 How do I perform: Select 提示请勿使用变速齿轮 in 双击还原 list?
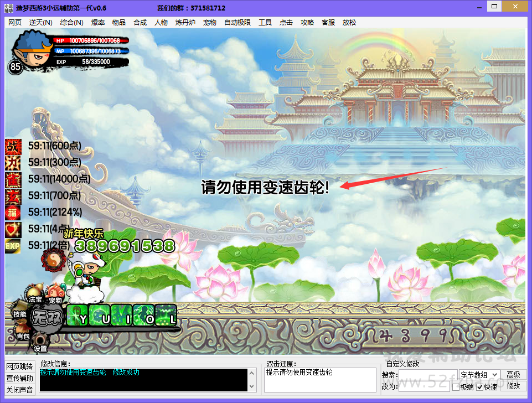click(x=299, y=372)
